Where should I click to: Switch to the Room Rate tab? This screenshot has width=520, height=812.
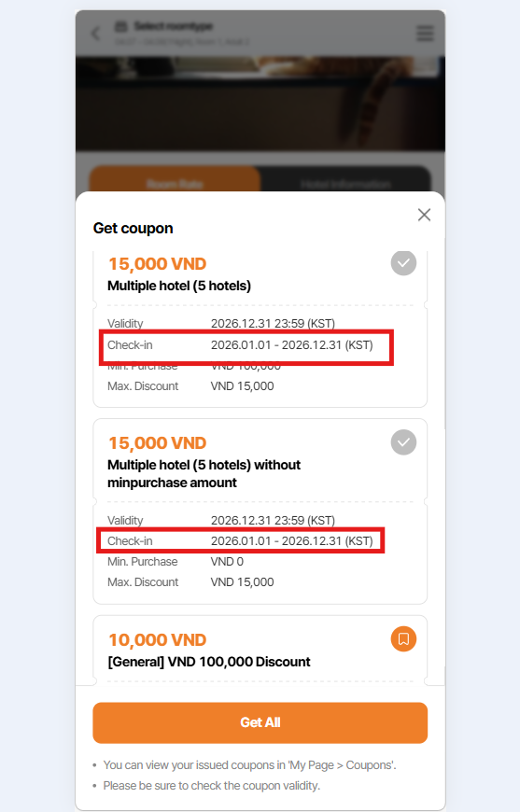click(x=175, y=183)
